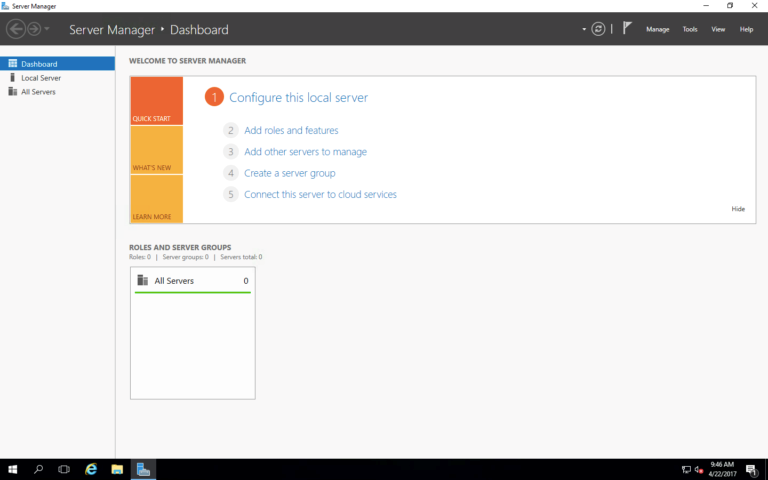The image size is (768, 480).
Task: Launch Internet Explorer from taskbar
Action: coord(91,469)
